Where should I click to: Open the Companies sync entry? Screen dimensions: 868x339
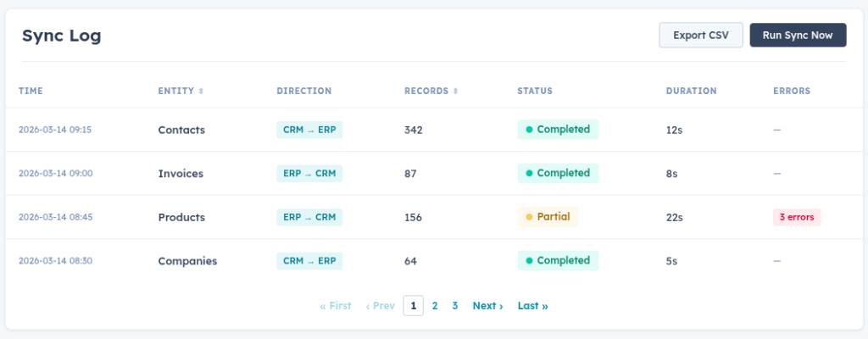point(187,261)
